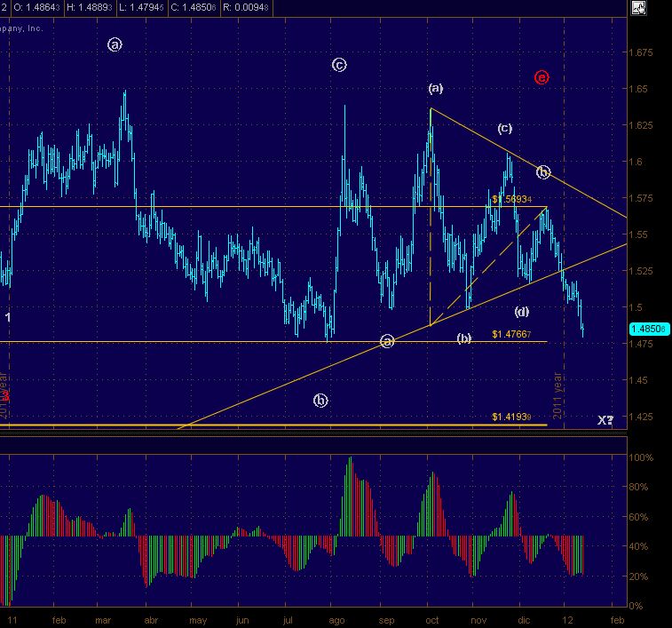Select the $1.47667 price level label

click(511, 334)
